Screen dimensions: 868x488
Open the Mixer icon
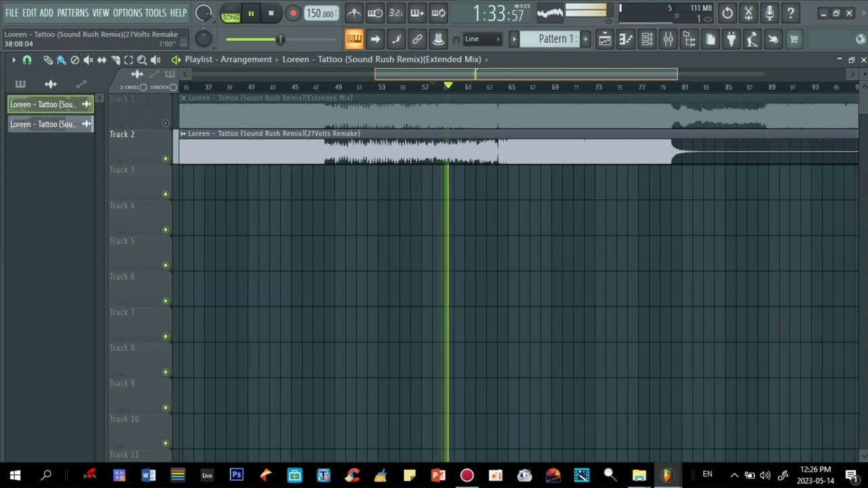668,39
